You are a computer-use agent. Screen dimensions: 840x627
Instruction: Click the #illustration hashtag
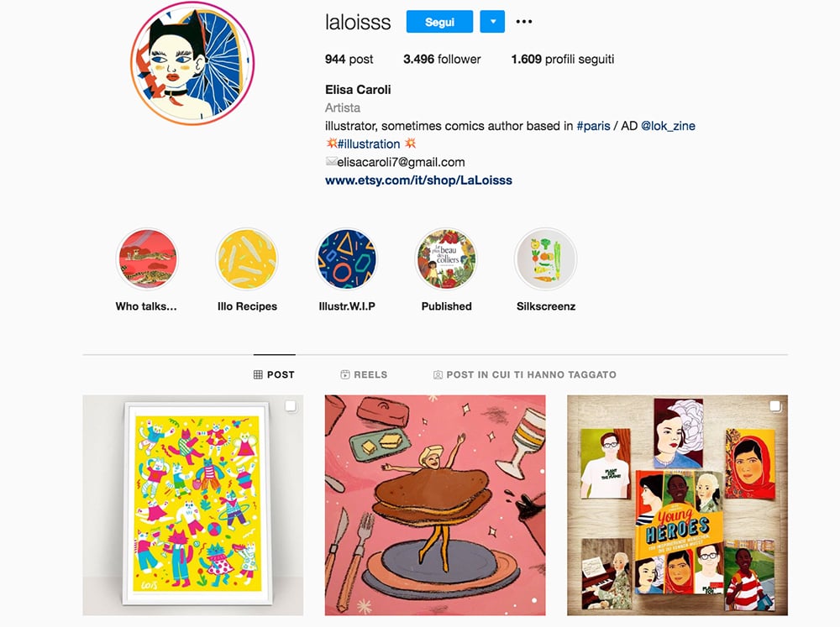[369, 144]
